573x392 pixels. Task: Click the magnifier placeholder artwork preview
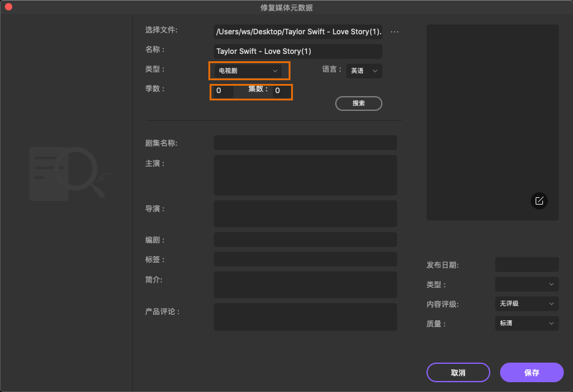pos(67,173)
